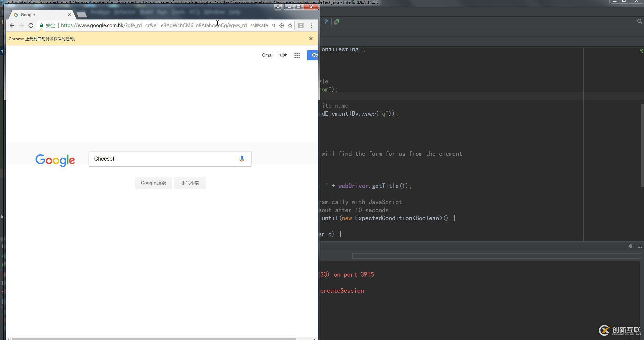The width and height of the screenshot is (644, 340).
Task: Click 'getTitle()' in the code
Action: 390,186
